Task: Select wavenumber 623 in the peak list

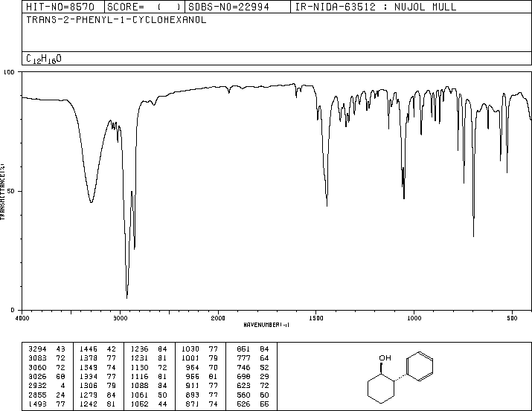Action: click(x=243, y=386)
